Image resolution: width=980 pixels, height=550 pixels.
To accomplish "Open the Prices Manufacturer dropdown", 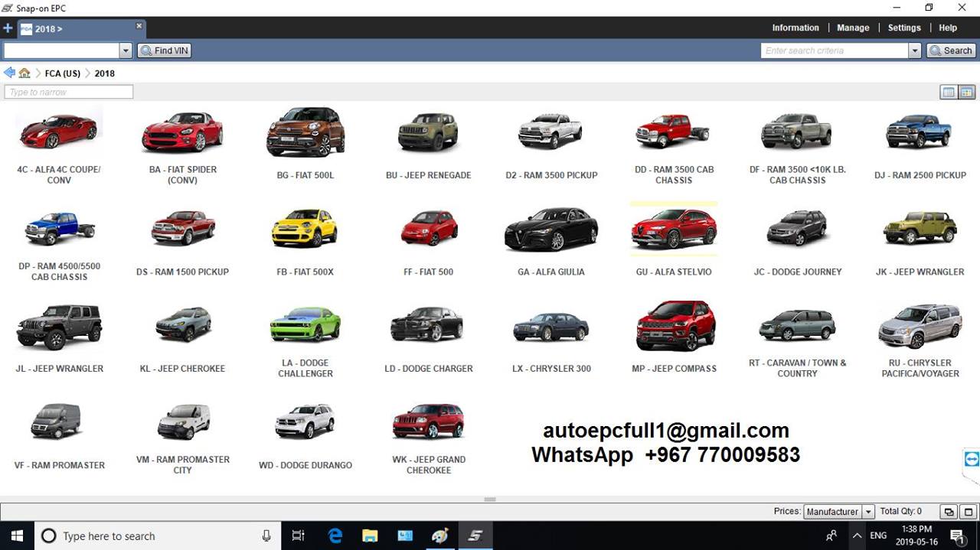I will point(838,512).
